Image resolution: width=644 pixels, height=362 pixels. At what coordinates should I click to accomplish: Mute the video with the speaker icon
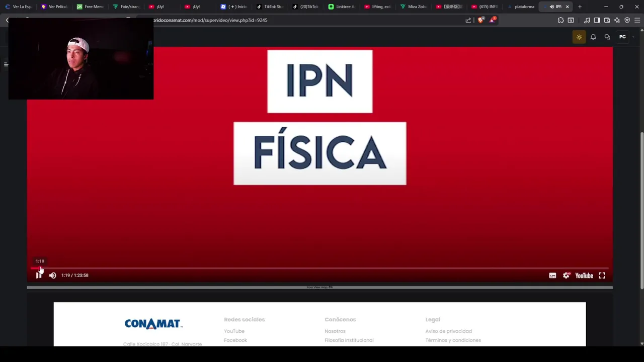[x=52, y=275]
